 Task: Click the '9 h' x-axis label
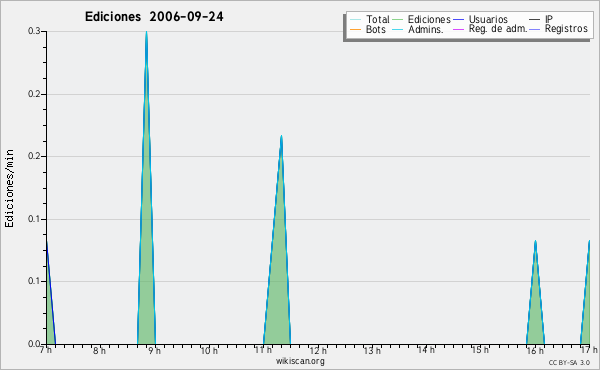click(154, 350)
